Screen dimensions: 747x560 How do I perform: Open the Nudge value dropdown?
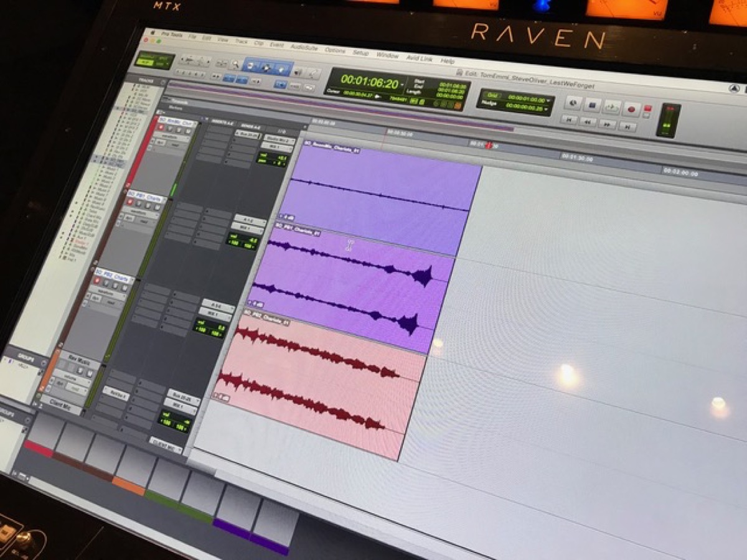pyautogui.click(x=547, y=110)
